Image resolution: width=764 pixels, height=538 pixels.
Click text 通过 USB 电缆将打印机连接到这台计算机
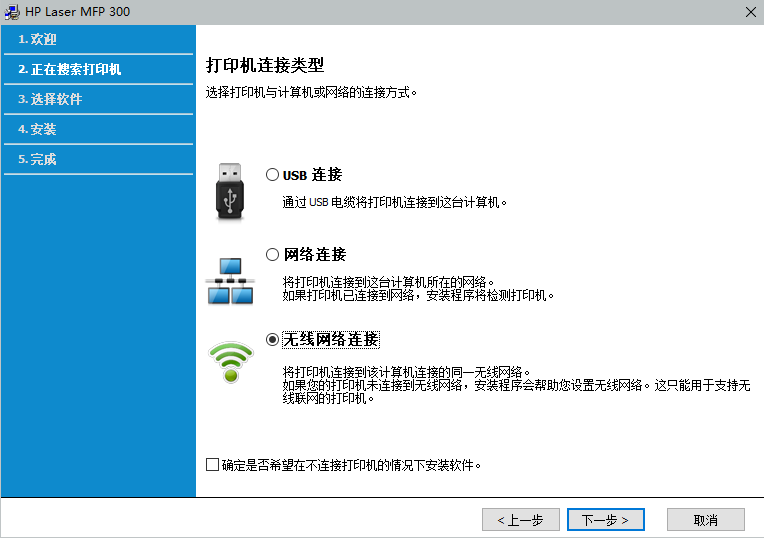pyautogui.click(x=395, y=202)
